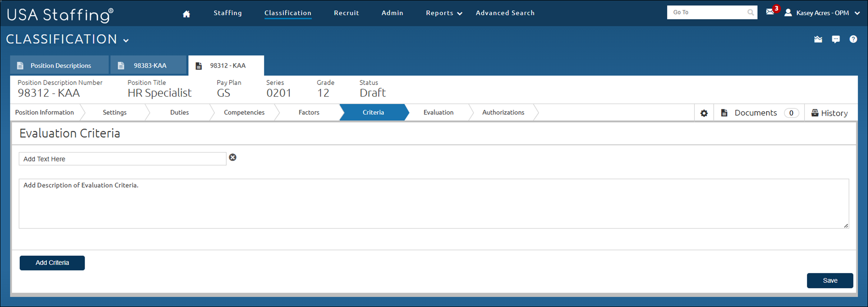Select the 98312 - KAA tab

[x=226, y=66]
